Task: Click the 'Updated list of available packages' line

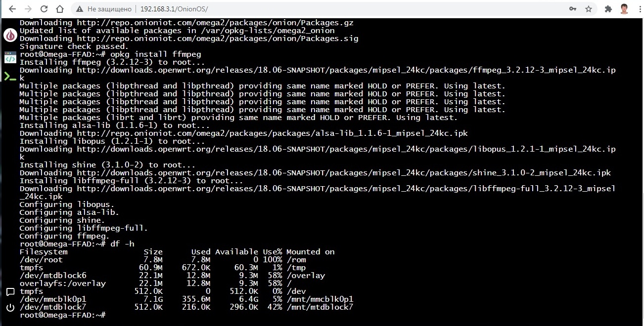Action: pos(177,31)
